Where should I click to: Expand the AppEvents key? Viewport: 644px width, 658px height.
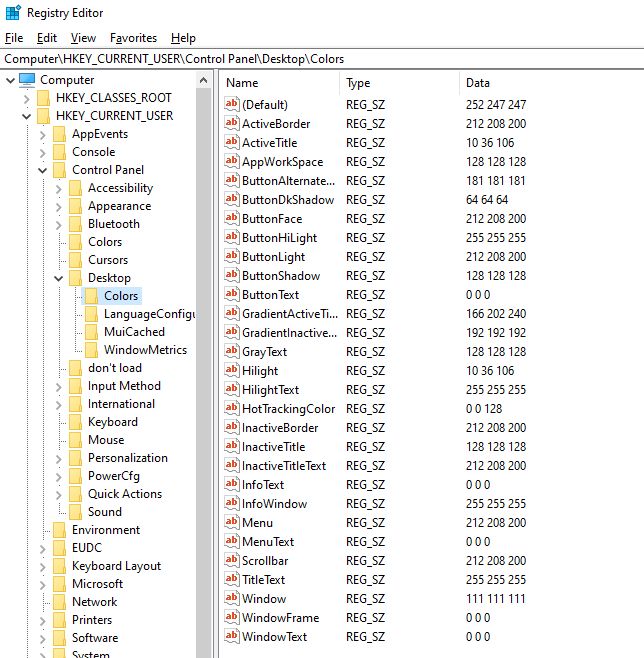(x=42, y=135)
